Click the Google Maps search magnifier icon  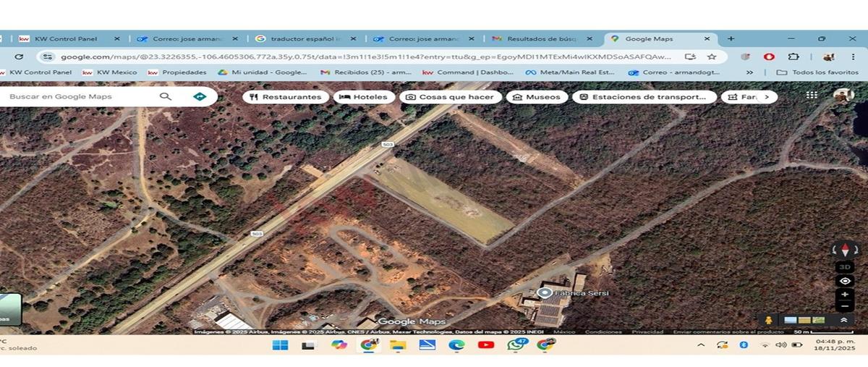coord(166,96)
